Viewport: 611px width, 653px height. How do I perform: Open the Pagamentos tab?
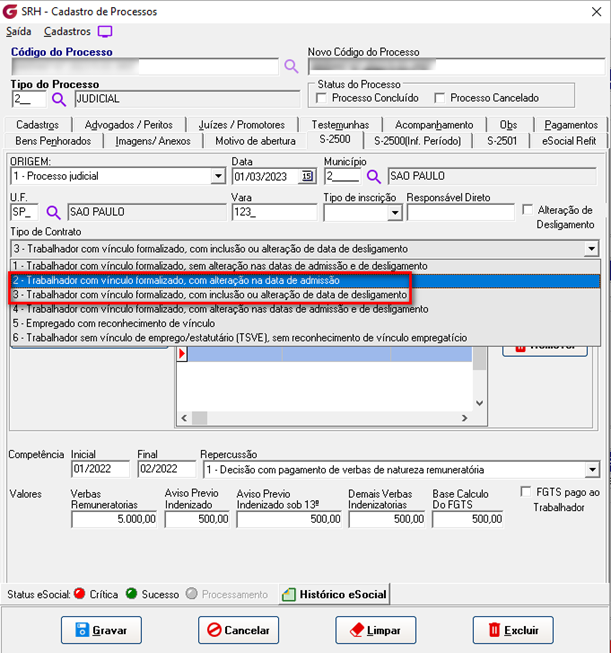click(571, 125)
